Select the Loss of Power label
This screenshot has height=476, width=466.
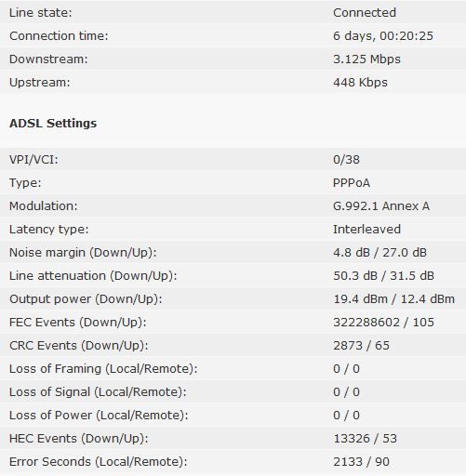click(99, 416)
